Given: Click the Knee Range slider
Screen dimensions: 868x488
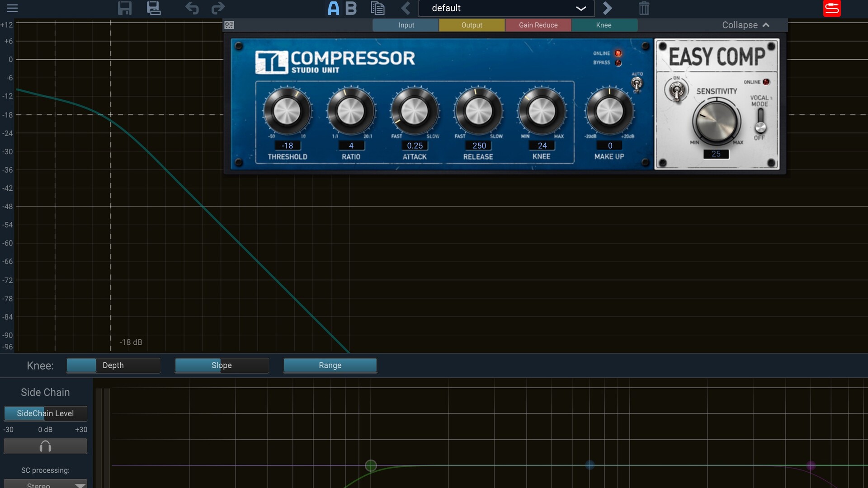Looking at the screenshot, I should (330, 365).
